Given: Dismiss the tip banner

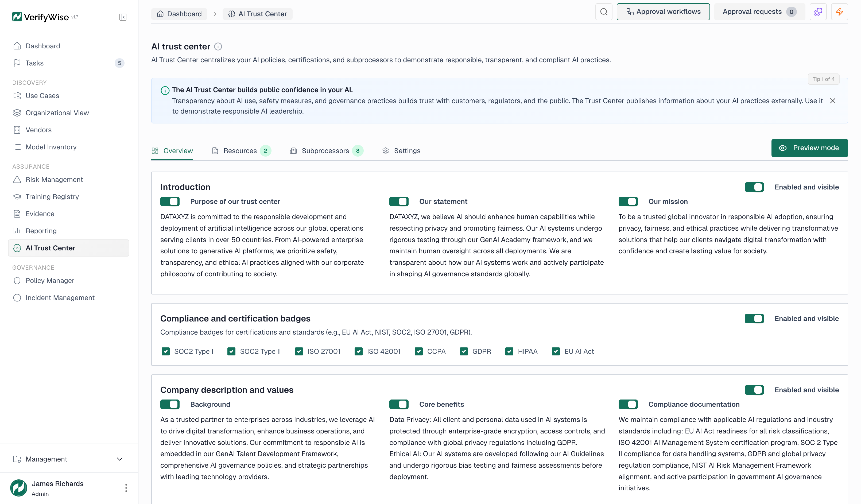Looking at the screenshot, I should pos(833,101).
